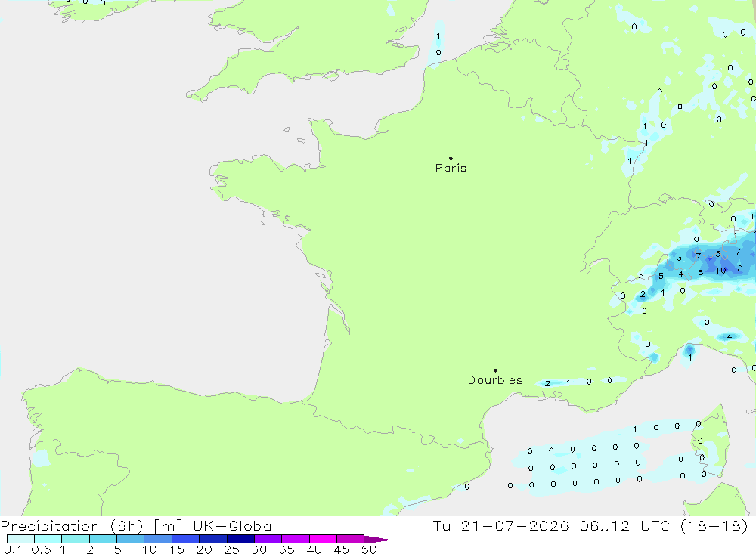Pick the 40–45 bright magenta legend swatch
This screenshot has height=554, width=756.
click(x=323, y=539)
